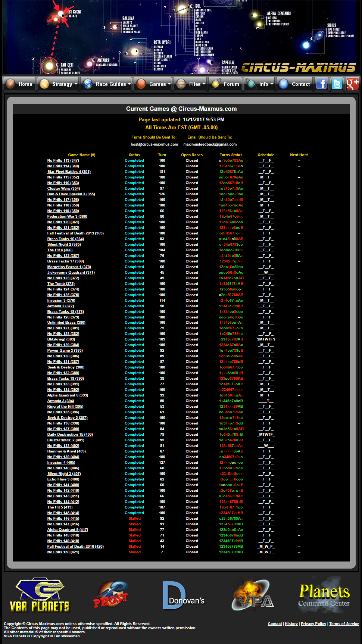The height and width of the screenshot is (644, 362).
Task: Click the Earth icon beside Race Guides
Action: tap(88, 84)
